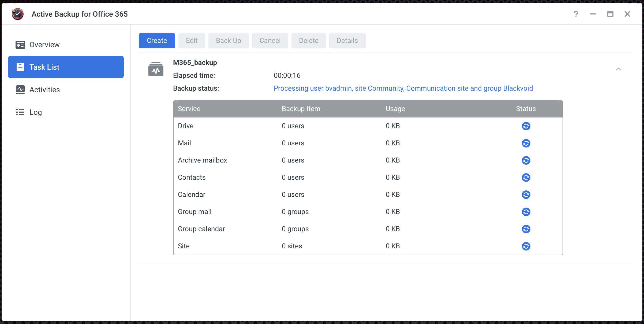Click the Overview icon in the sidebar
This screenshot has width=644, height=324.
[20, 45]
